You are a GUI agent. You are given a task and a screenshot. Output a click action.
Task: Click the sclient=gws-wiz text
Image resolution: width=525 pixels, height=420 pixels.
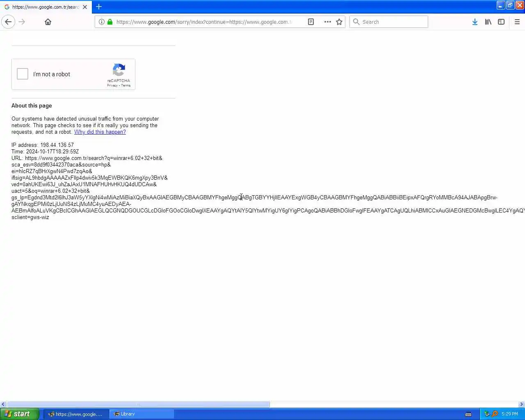pos(30,217)
